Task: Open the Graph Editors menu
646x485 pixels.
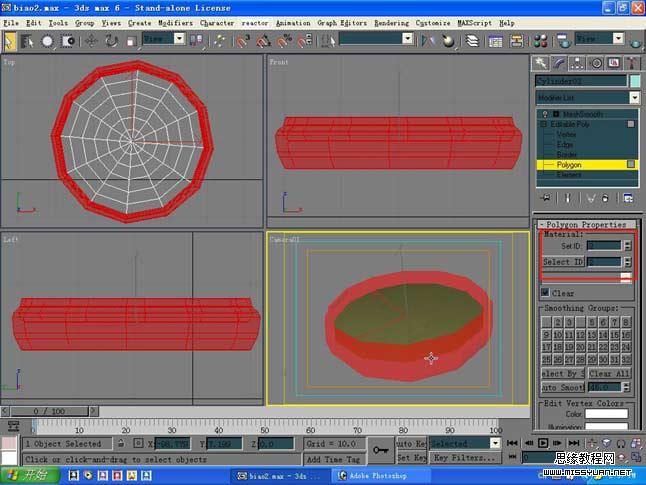Action: pos(342,23)
